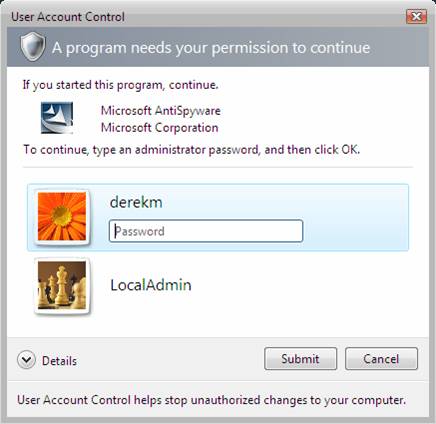Click the Microsoft Corporation publisher text
The width and height of the screenshot is (436, 424).
(160, 128)
